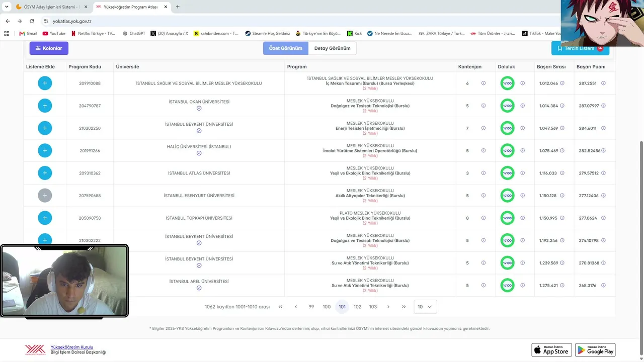Viewport: 644px width, 362px height.
Task: Add Haliç Üniversitesi program to list
Action: pyautogui.click(x=45, y=150)
